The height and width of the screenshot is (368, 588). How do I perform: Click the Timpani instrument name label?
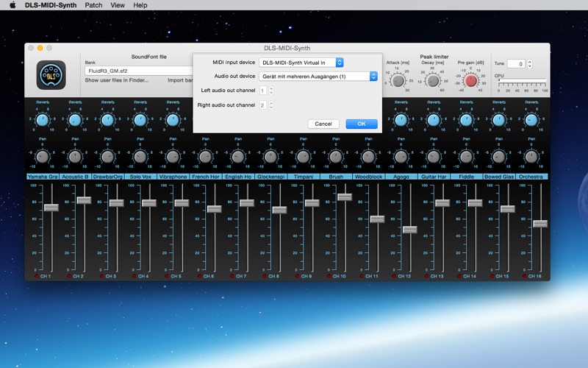pos(304,177)
